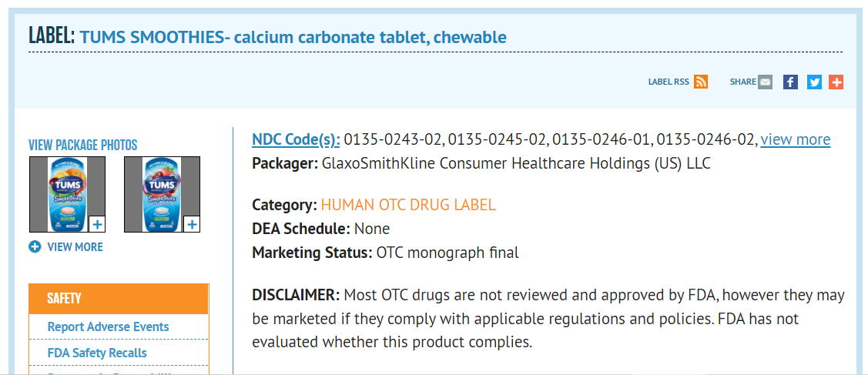Share this label on Facebook

tap(790, 82)
